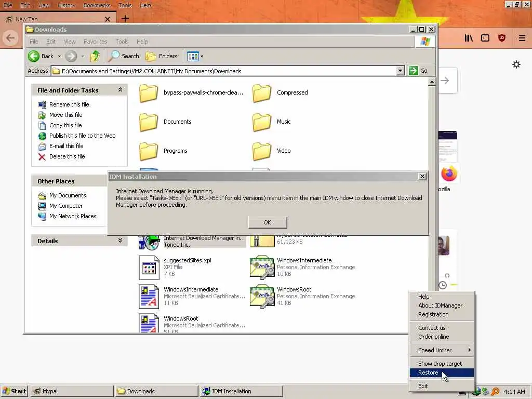Switch to Mypal taskbar button
532x399 pixels.
coord(72,391)
